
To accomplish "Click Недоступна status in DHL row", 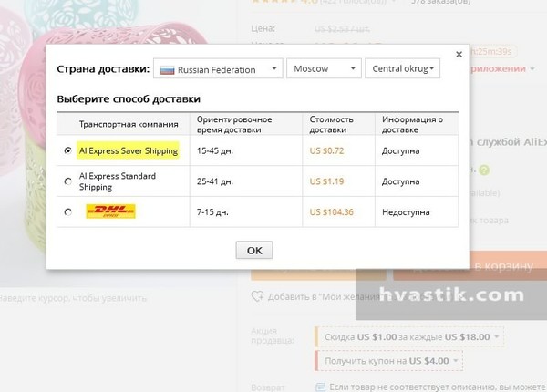I will pos(406,212).
